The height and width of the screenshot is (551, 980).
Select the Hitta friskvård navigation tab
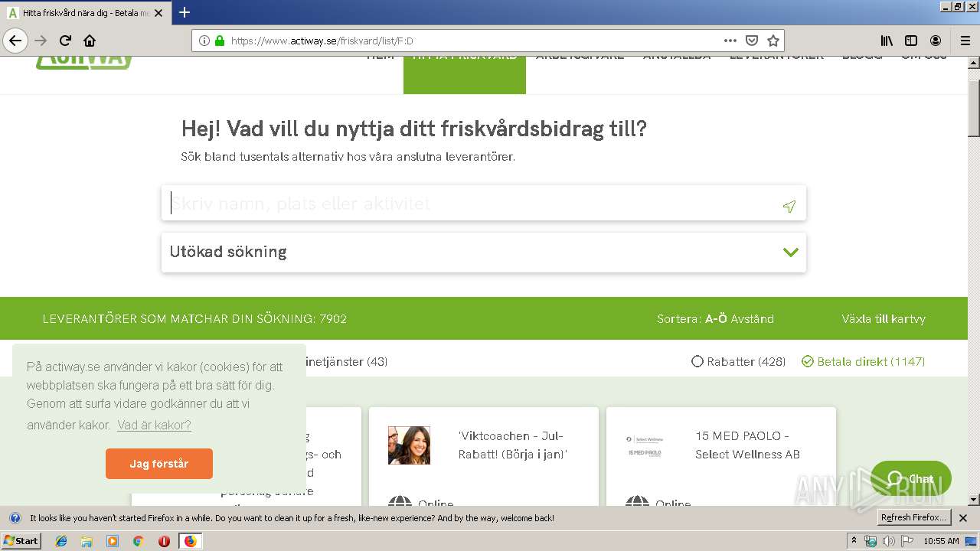click(465, 74)
